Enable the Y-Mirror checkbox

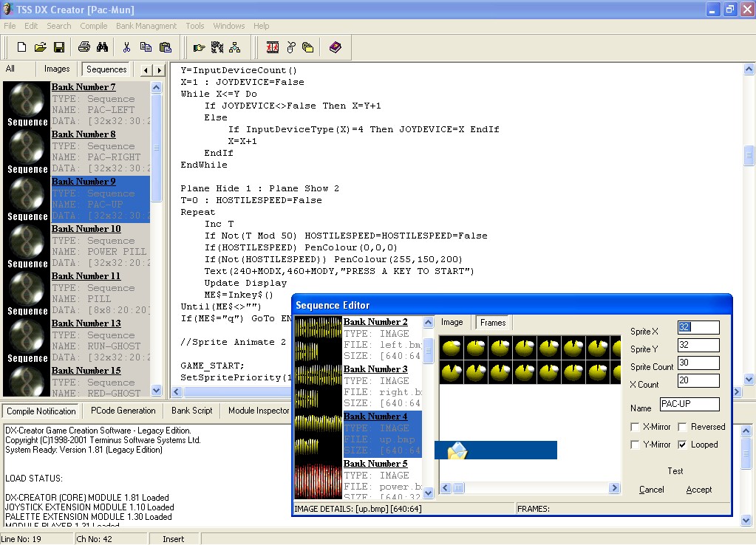(x=635, y=445)
